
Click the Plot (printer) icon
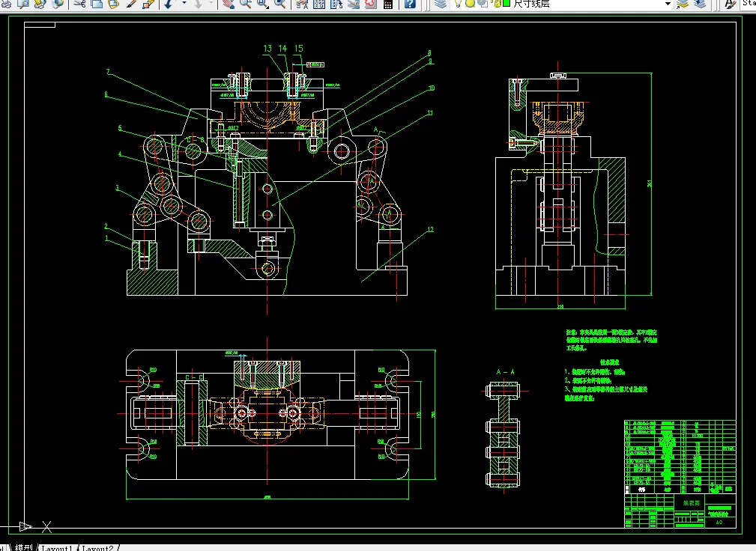[x=7, y=4]
